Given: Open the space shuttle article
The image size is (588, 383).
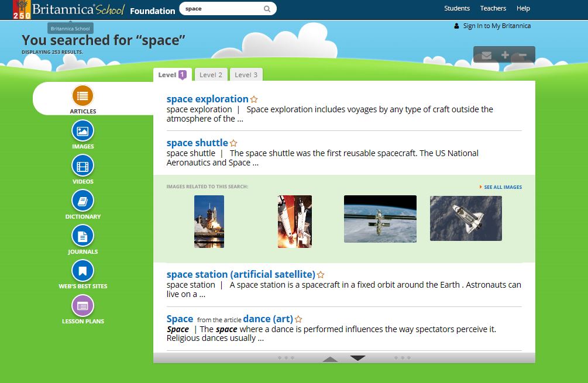Looking at the screenshot, I should click(x=197, y=143).
